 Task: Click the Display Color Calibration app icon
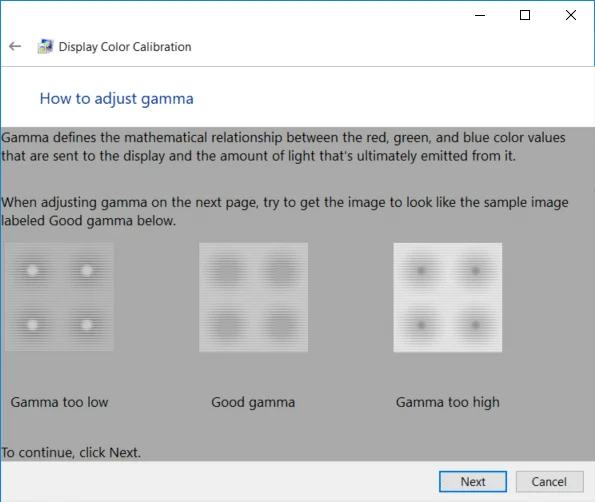[45, 46]
